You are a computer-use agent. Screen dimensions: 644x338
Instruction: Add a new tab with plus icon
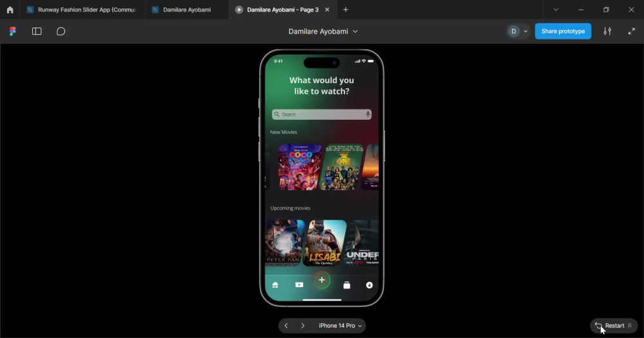[x=345, y=10]
